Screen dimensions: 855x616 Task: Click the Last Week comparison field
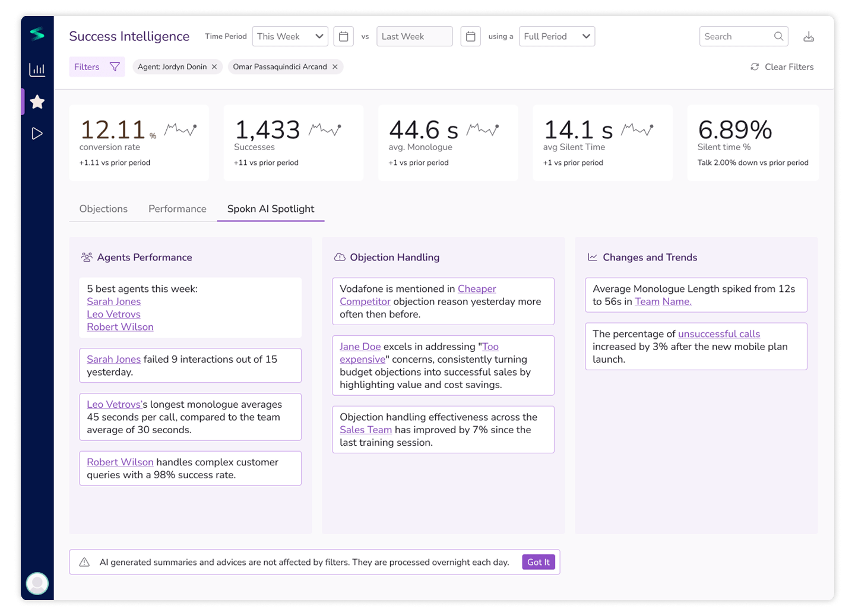point(414,36)
